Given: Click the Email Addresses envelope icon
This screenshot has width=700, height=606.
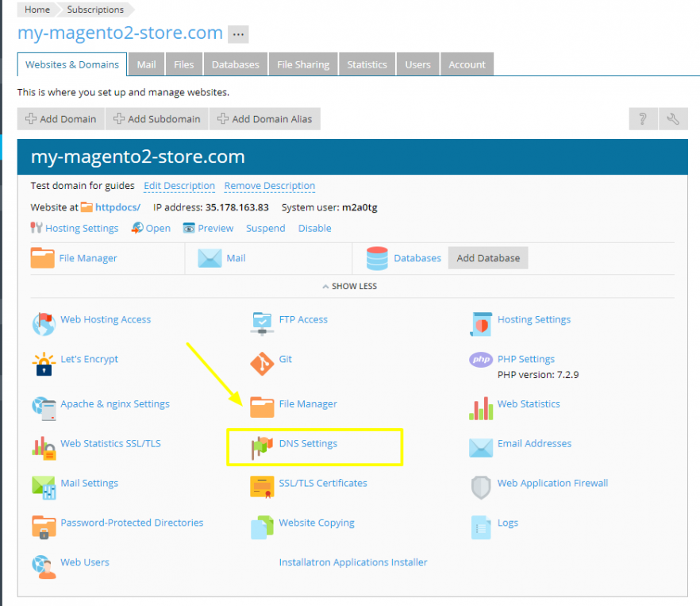Looking at the screenshot, I should [481, 448].
